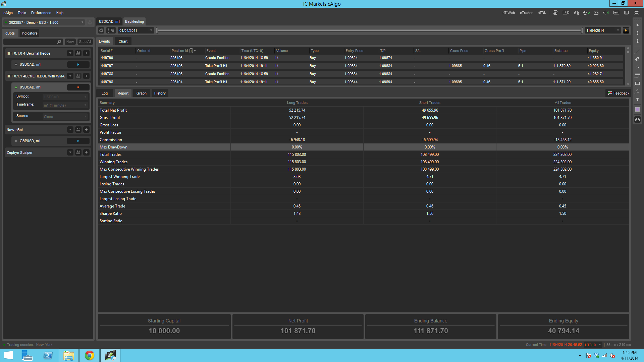
Task: Click the New cBot button
Action: click(70, 42)
